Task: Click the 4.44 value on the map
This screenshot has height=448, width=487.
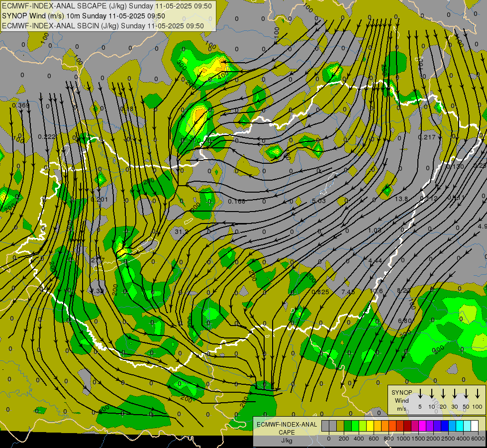Action: [x=375, y=260]
